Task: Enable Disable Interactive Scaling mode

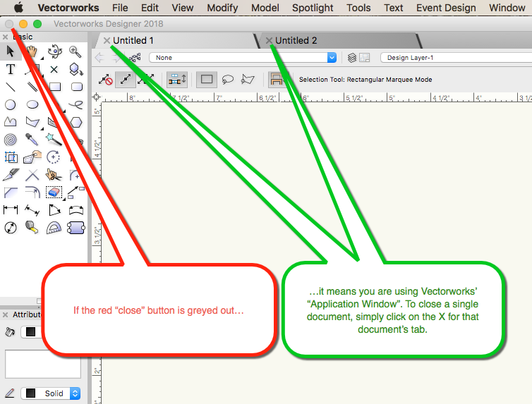Action: [106, 80]
